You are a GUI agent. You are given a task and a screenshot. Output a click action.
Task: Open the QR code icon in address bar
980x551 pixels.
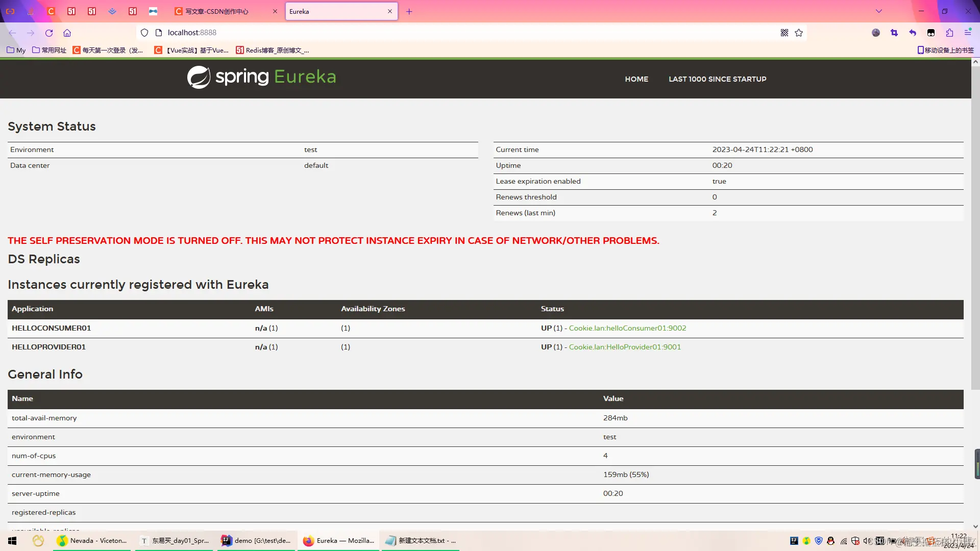[785, 33]
